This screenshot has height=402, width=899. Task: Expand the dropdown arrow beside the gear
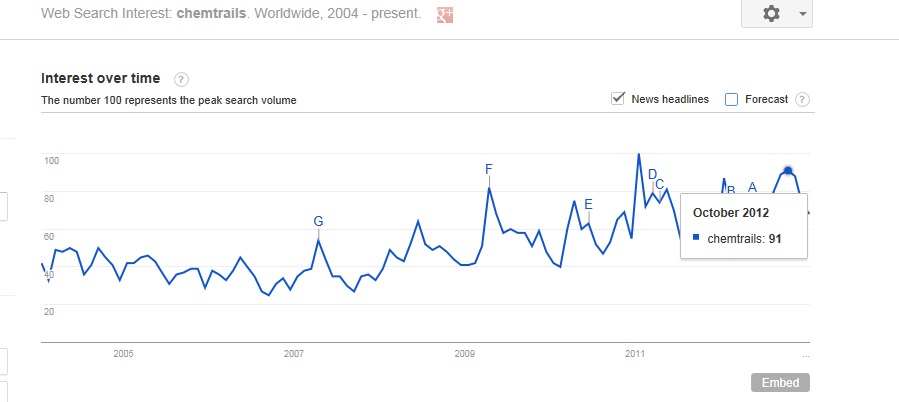click(x=802, y=14)
